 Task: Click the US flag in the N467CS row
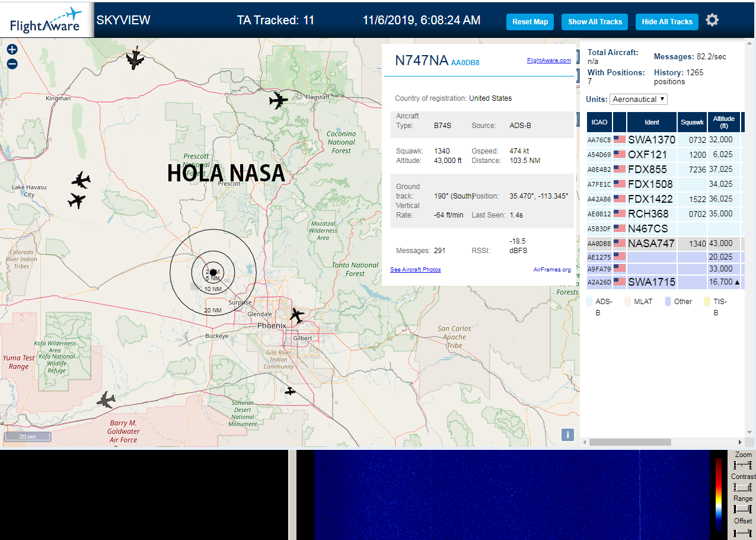coord(620,228)
